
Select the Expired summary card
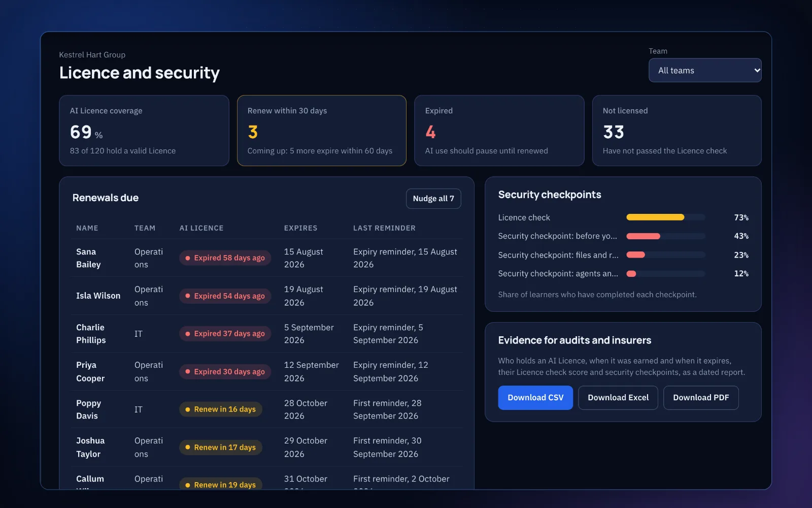pos(499,131)
